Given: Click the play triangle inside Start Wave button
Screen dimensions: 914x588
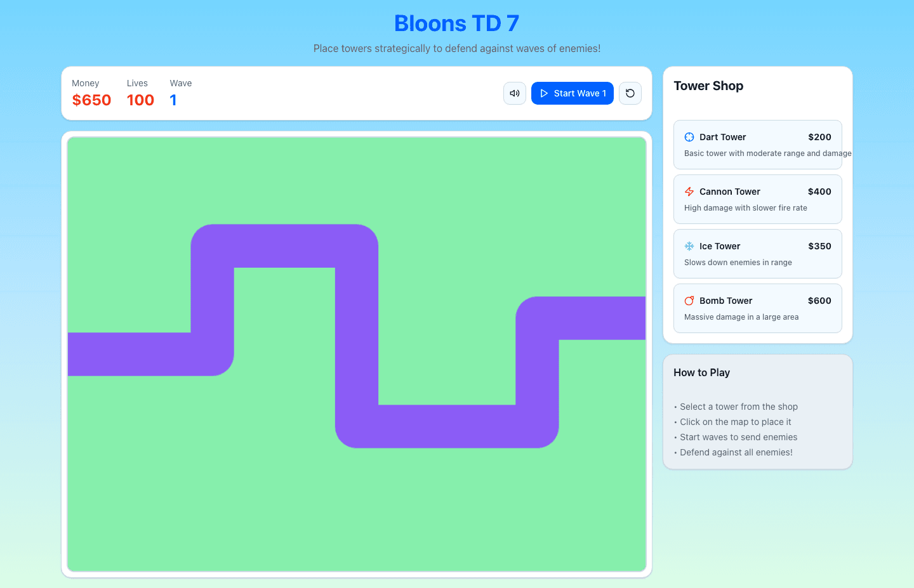Looking at the screenshot, I should 545,93.
